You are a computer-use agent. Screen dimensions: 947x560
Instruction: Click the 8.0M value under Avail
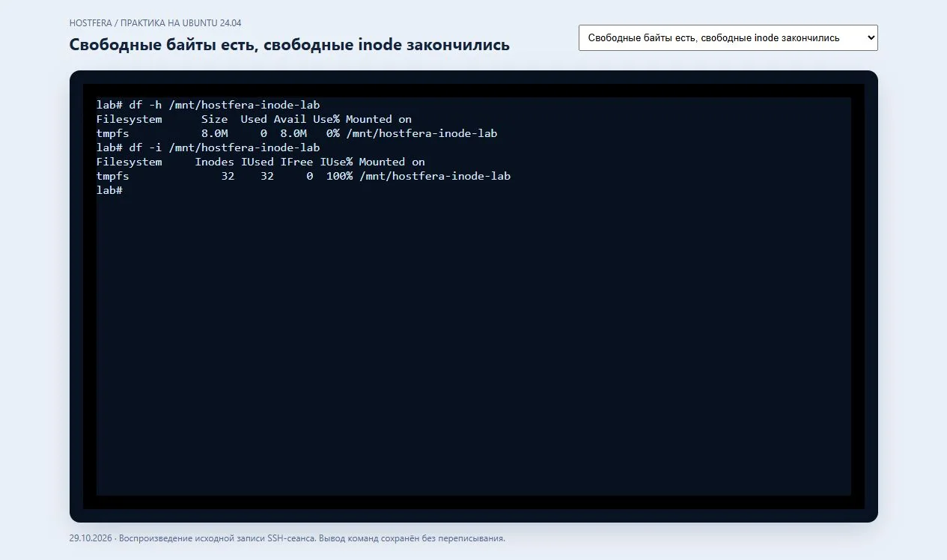pos(293,133)
